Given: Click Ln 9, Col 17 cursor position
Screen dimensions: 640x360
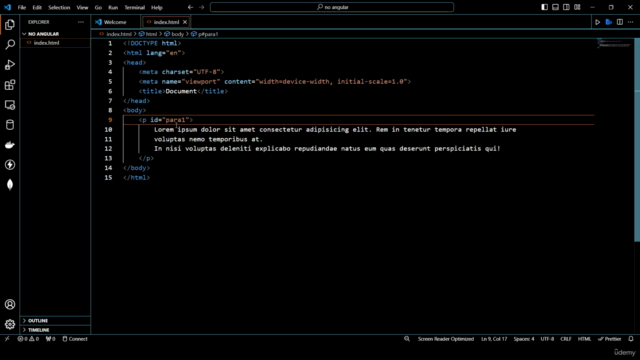Looking at the screenshot, I should tap(494, 339).
